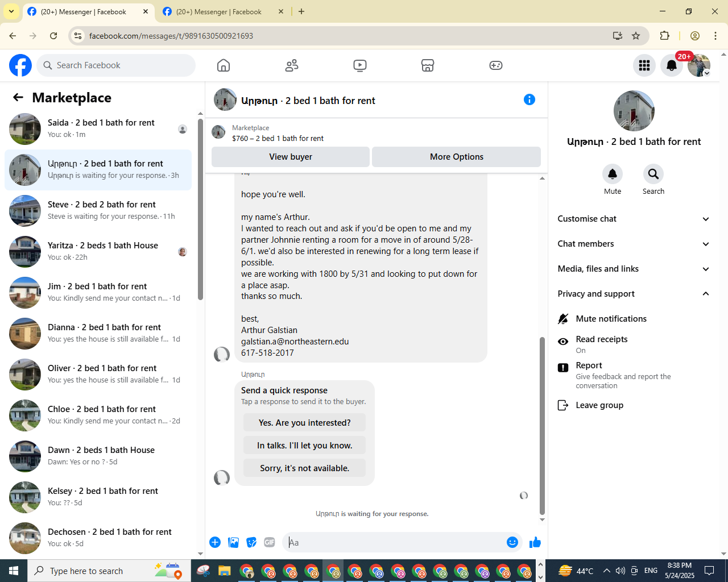The width and height of the screenshot is (728, 582).
Task: Focus the Search Facebook field
Action: (x=116, y=65)
